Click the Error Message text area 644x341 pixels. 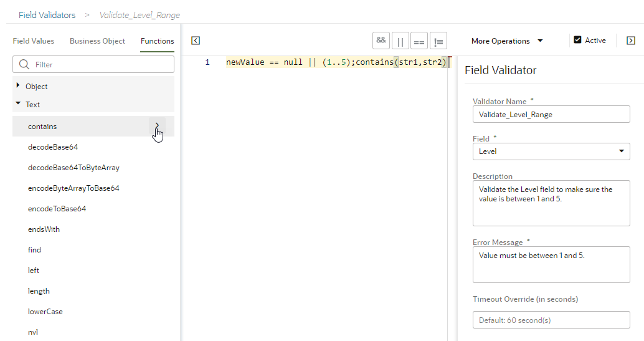click(551, 264)
